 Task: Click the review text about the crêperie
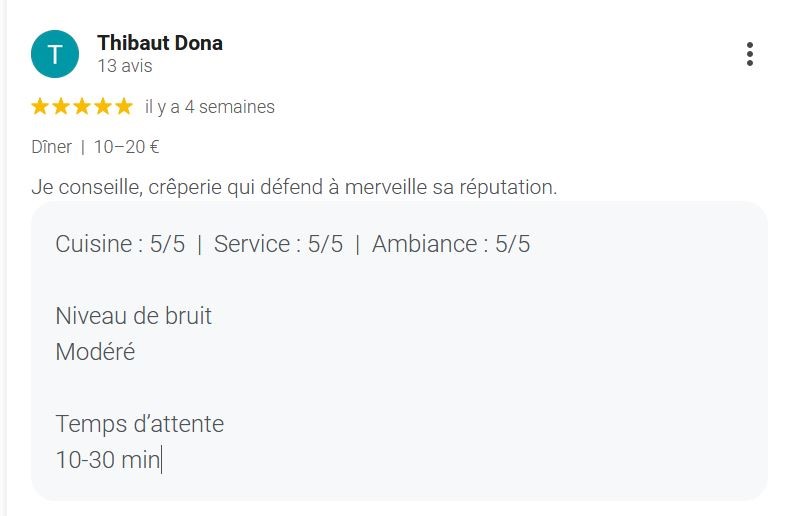294,187
